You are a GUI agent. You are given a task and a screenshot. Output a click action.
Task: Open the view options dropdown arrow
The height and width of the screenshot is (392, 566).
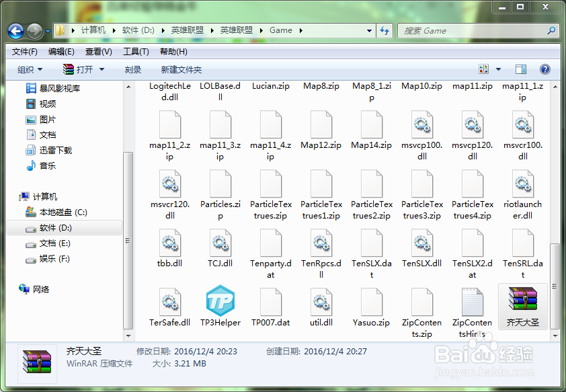pos(499,69)
